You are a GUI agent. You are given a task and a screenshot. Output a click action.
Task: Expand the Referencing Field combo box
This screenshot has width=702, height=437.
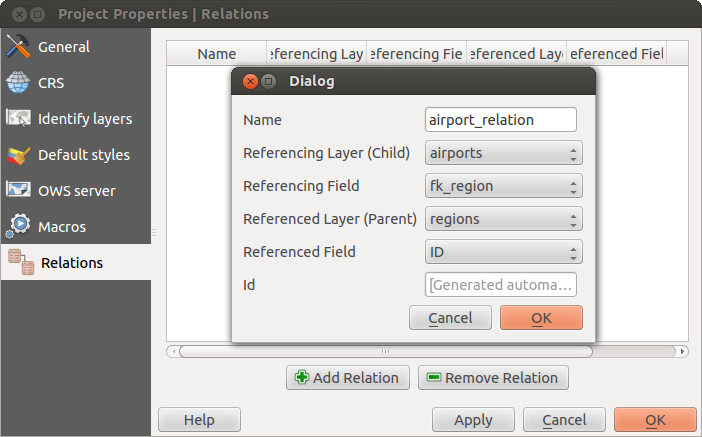503,186
